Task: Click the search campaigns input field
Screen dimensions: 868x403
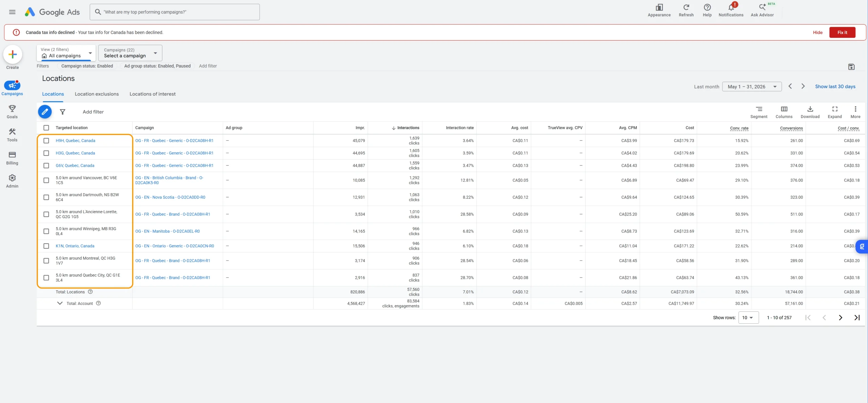Action: click(x=175, y=12)
